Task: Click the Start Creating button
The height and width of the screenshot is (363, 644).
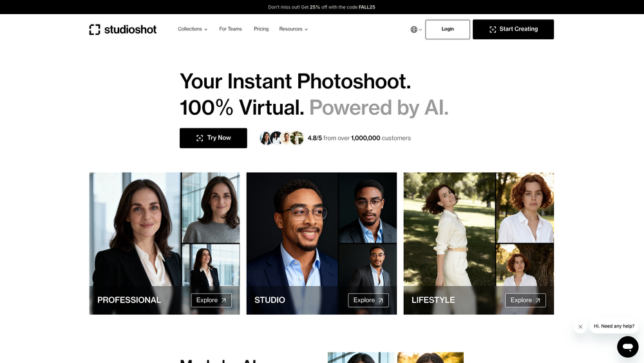Action: pyautogui.click(x=513, y=29)
